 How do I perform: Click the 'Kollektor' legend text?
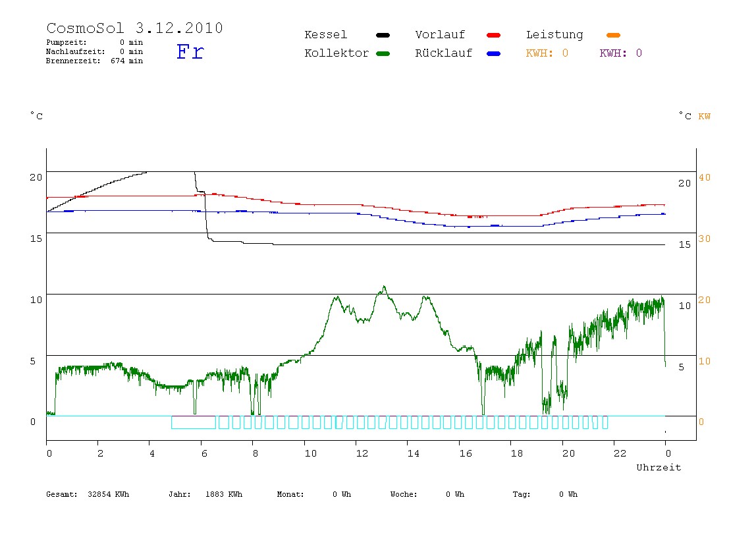(x=337, y=53)
